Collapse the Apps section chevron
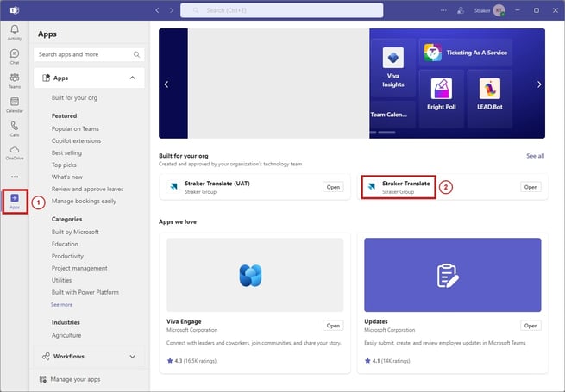Viewport: 565px width, 392px height. [x=132, y=78]
